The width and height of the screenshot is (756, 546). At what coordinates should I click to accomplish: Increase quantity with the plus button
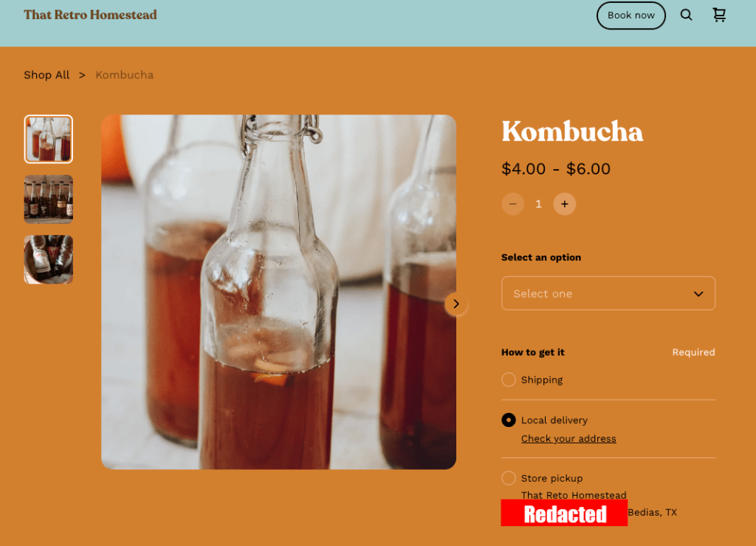pyautogui.click(x=565, y=204)
